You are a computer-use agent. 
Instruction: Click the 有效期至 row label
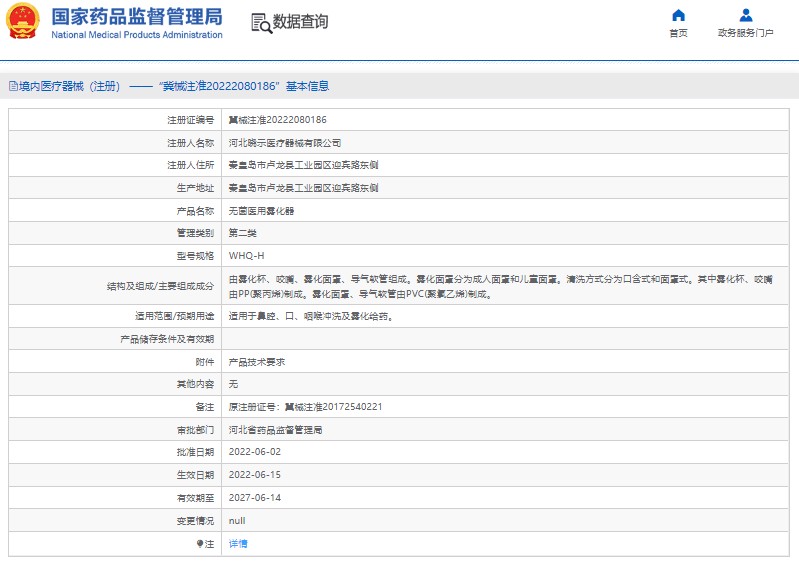(195, 498)
